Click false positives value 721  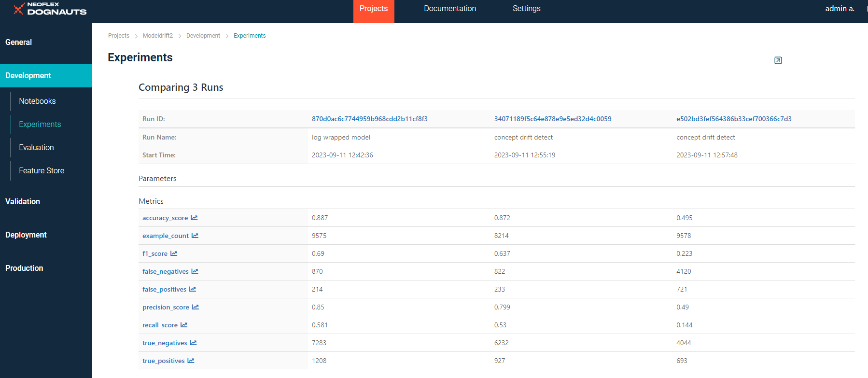[682, 289]
